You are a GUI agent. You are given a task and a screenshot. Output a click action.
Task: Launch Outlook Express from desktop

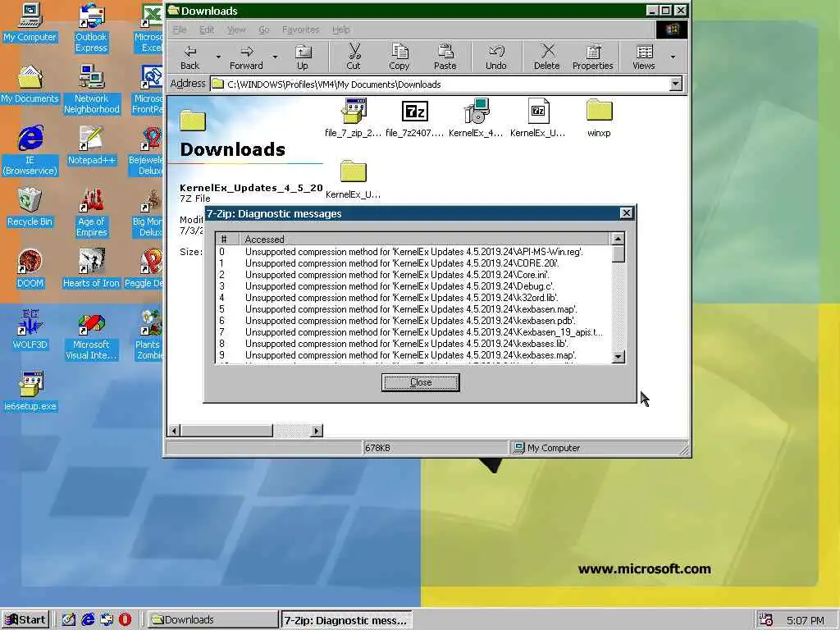pyautogui.click(x=91, y=28)
